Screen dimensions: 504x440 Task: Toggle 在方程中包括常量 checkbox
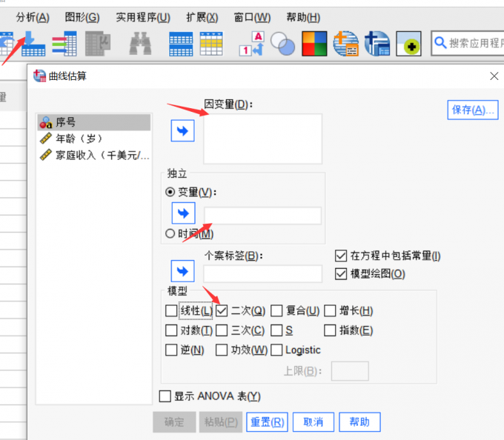pyautogui.click(x=341, y=256)
